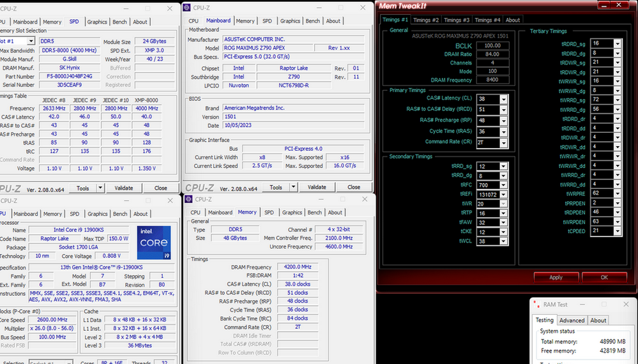
Task: Minimize the Mem TweakIt window
Action: [x=604, y=5]
